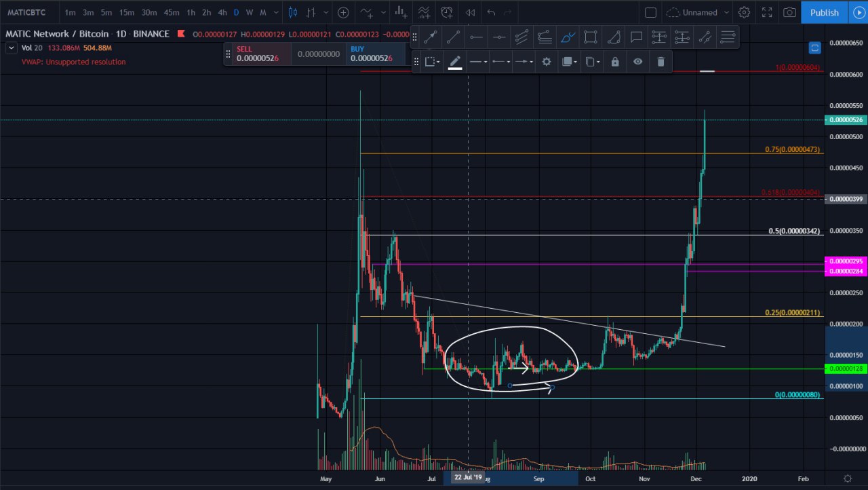
Task: Open the visual order layers dropdown
Action: 570,62
